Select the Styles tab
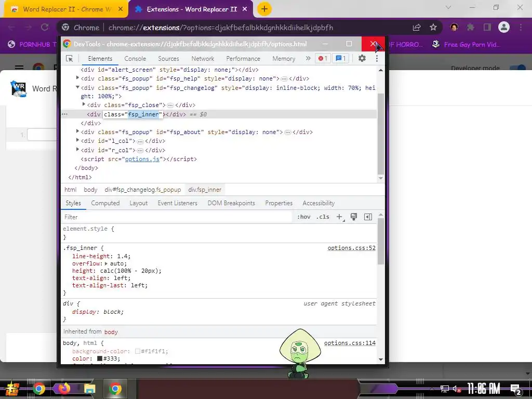This screenshot has height=399, width=532. (x=73, y=203)
